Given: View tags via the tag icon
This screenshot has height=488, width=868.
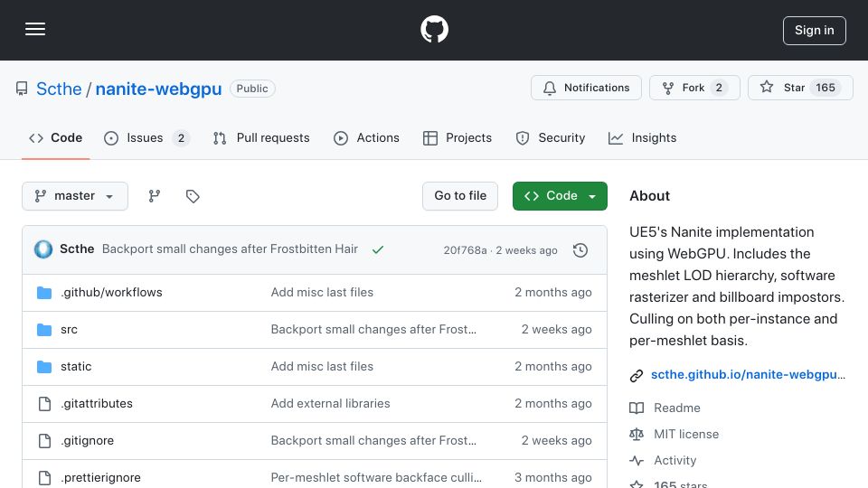Looking at the screenshot, I should pos(192,196).
